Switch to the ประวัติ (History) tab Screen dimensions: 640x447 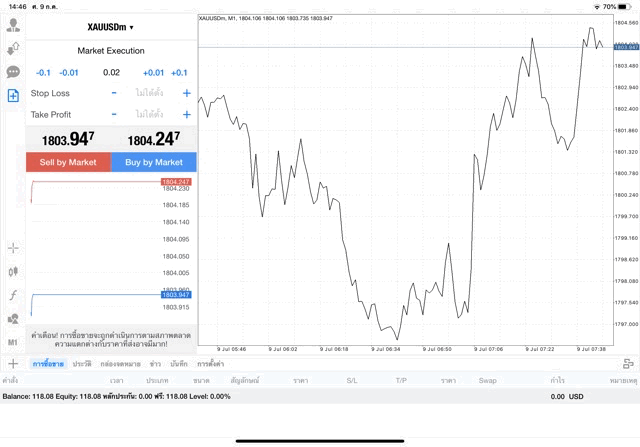coord(82,364)
